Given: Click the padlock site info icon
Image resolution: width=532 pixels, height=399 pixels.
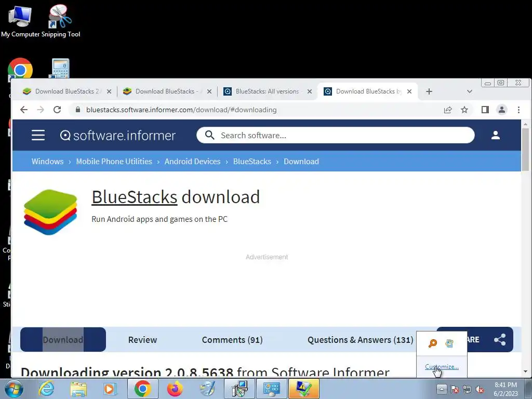Looking at the screenshot, I should (78, 110).
